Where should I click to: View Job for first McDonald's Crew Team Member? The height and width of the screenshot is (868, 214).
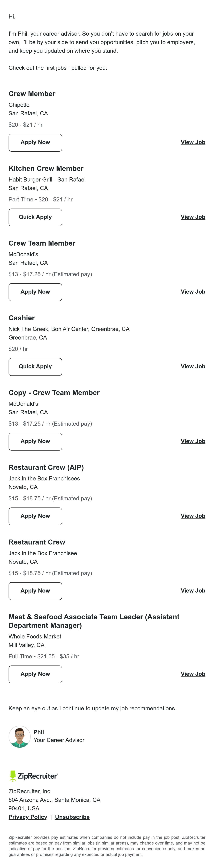(x=193, y=292)
